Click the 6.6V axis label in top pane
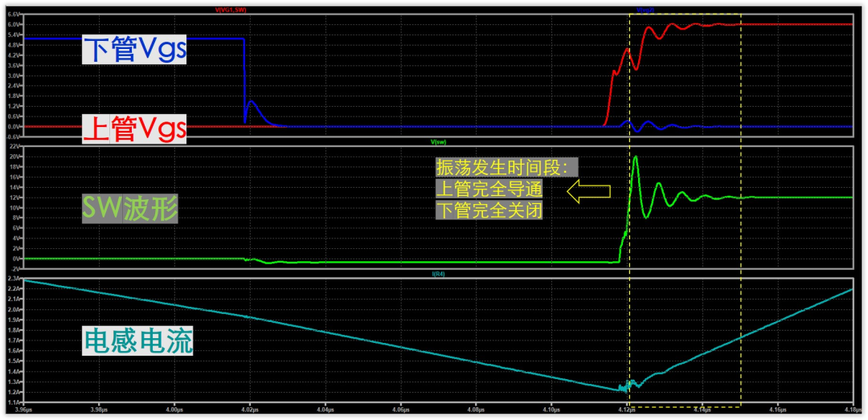The image size is (868, 420). point(15,14)
